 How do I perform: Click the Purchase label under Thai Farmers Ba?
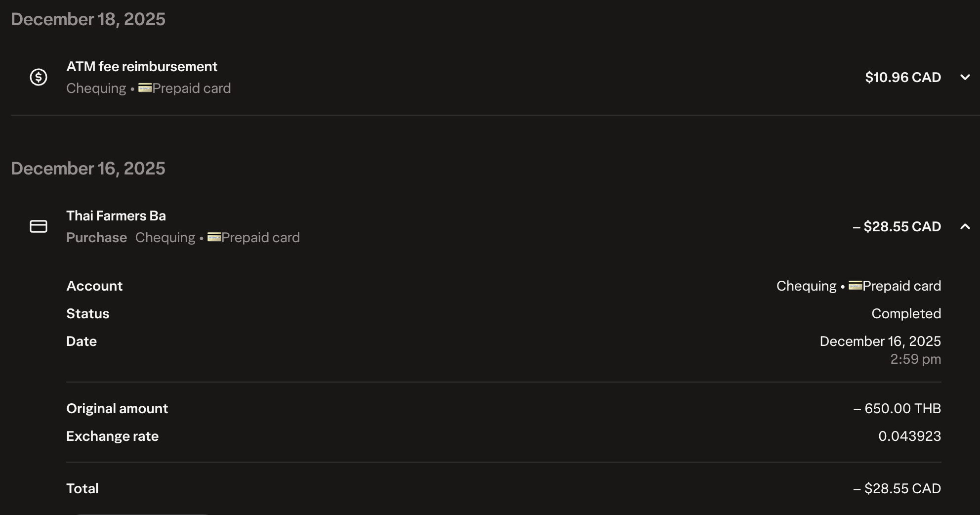point(96,237)
